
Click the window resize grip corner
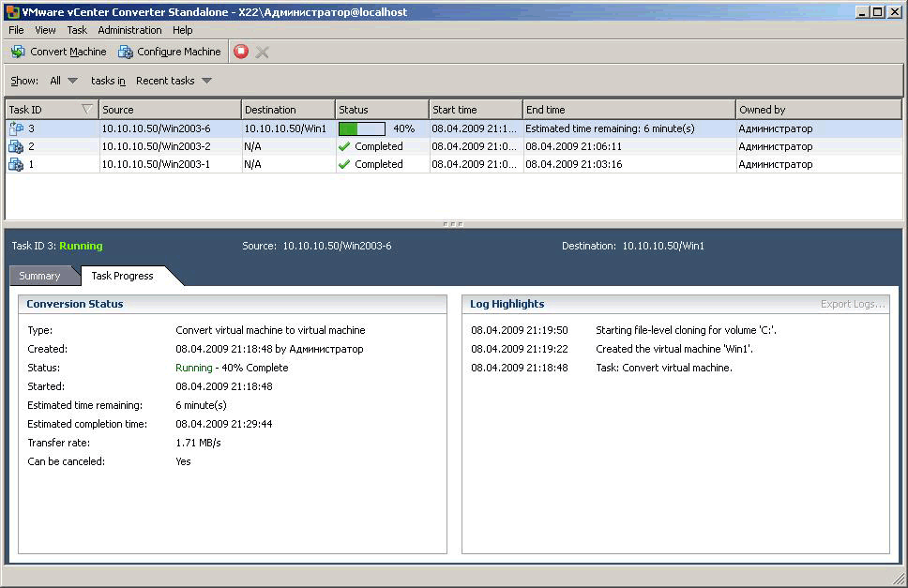[x=900, y=578]
